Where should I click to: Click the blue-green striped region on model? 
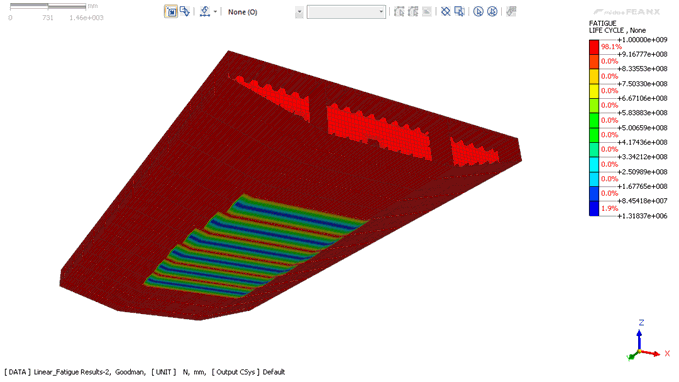coord(255,246)
